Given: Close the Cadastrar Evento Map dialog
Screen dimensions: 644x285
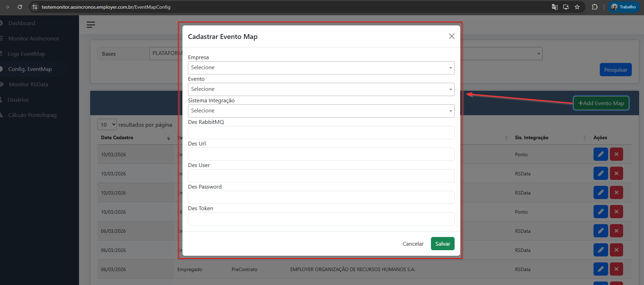Looking at the screenshot, I should coord(451,36).
